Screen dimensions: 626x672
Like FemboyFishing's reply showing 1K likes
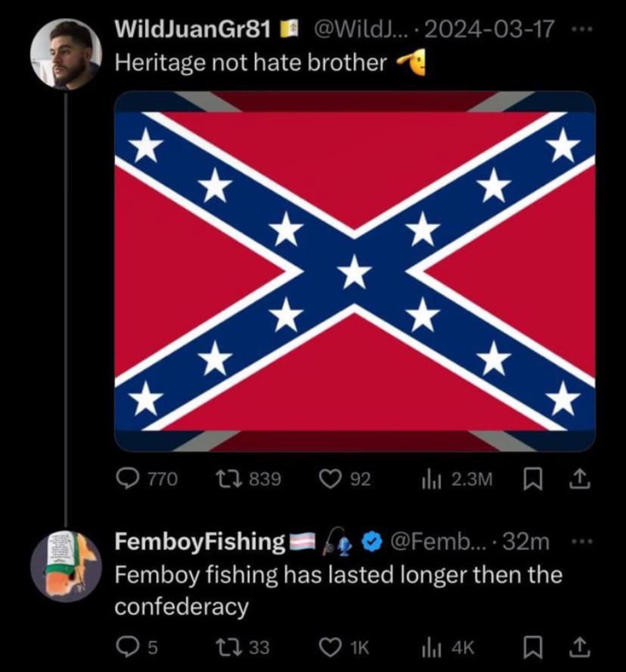pyautogui.click(x=331, y=647)
